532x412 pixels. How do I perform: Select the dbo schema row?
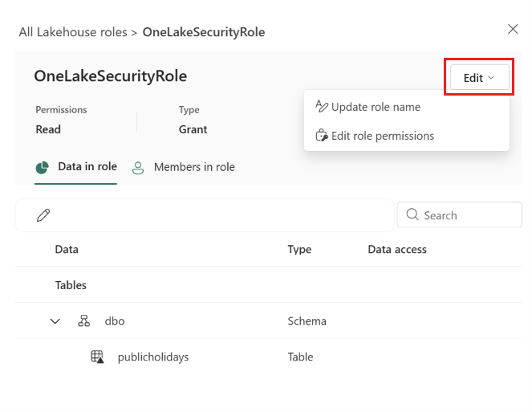coord(268,321)
